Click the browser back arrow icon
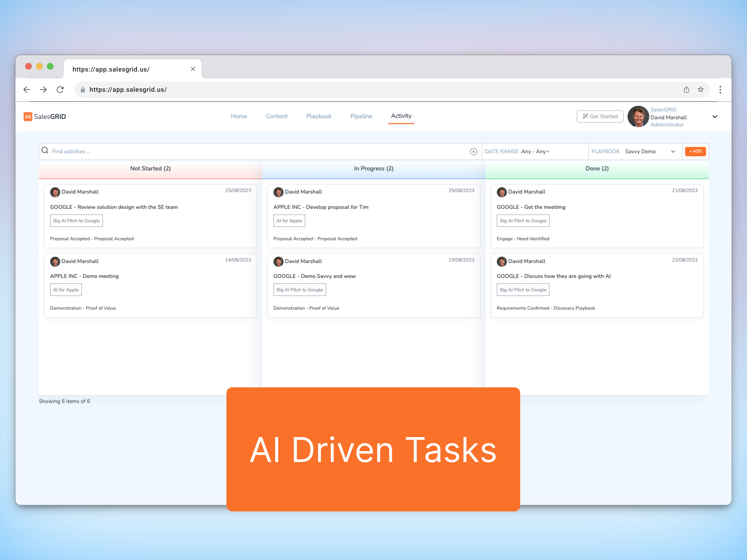Viewport: 747px width, 560px height. click(26, 89)
